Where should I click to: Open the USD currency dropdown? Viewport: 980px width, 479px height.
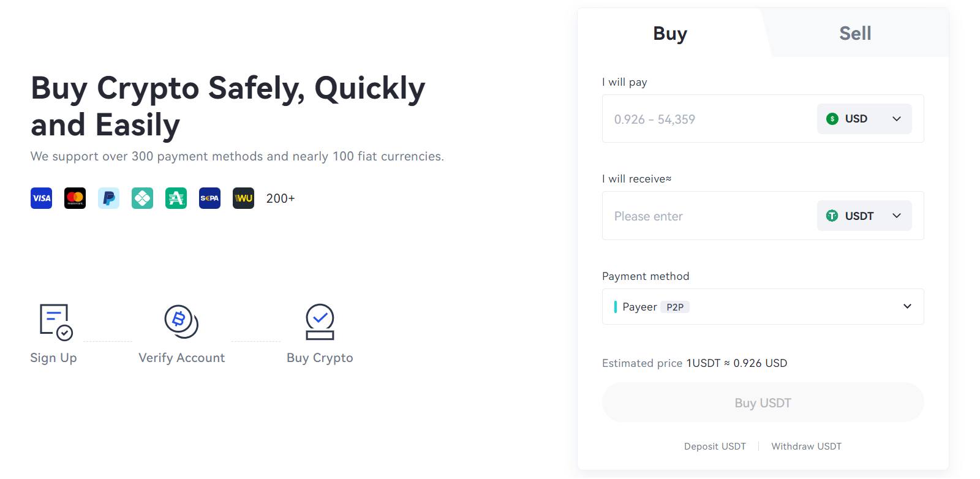click(896, 118)
